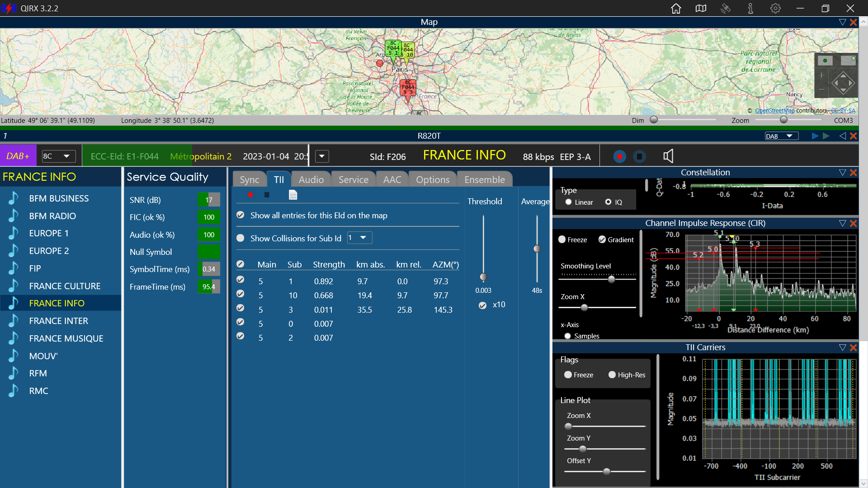Select FRANCE CULTURE service
Viewport: 868px width, 488px height.
coord(61,286)
